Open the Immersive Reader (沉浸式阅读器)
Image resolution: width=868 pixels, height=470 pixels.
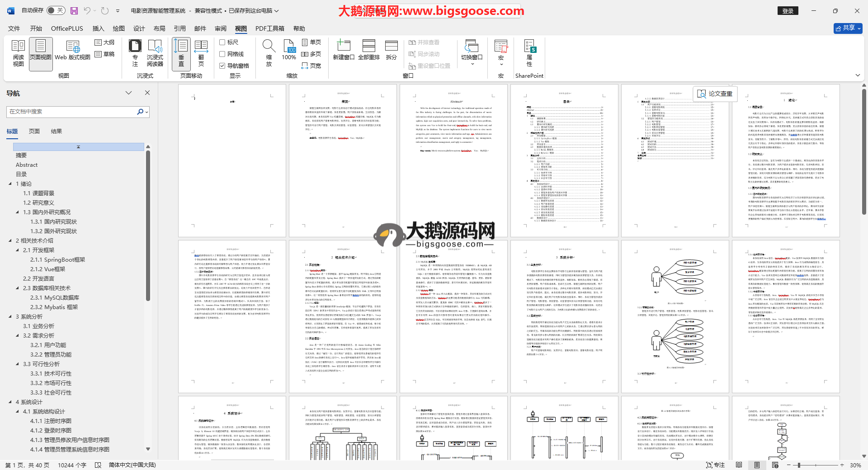[155, 53]
